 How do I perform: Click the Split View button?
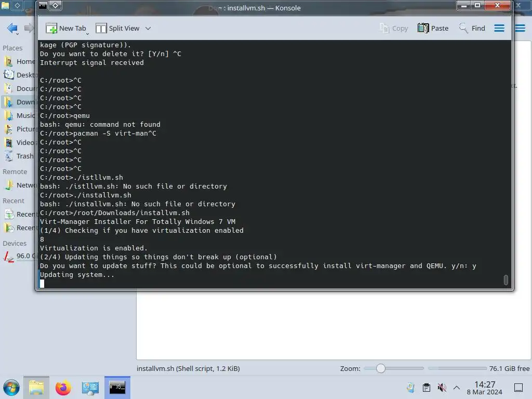[x=117, y=28]
